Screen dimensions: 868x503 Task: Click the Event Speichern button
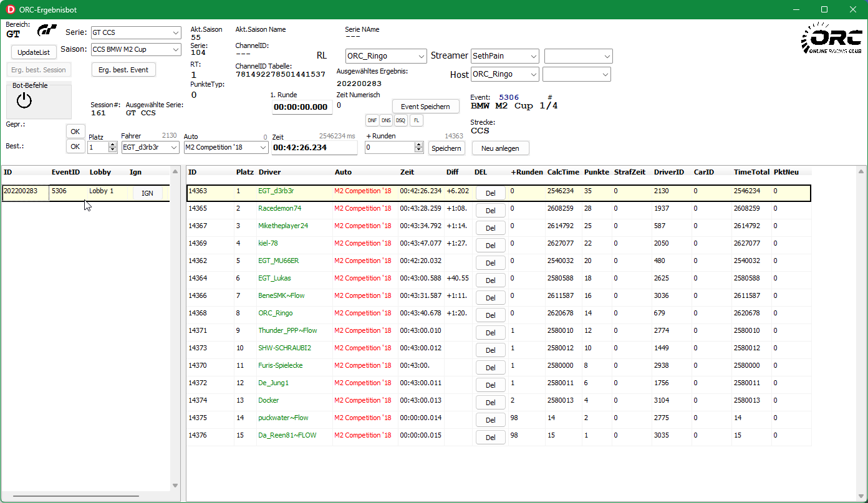tap(425, 107)
